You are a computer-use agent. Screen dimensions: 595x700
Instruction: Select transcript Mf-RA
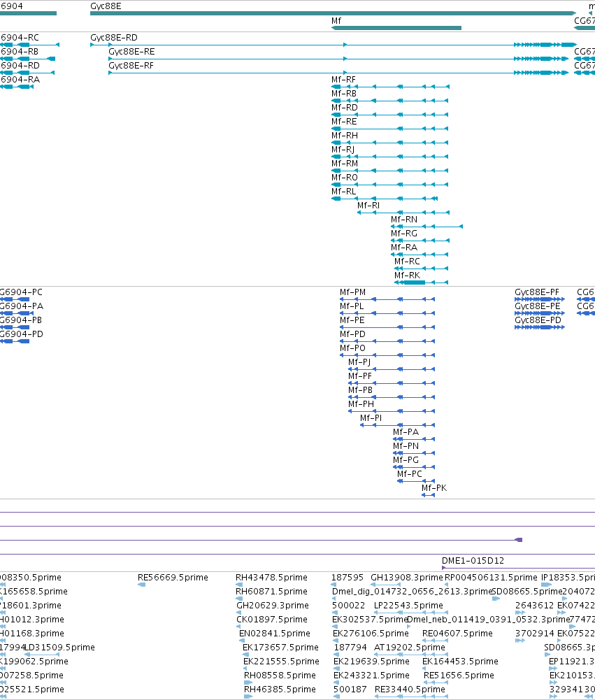(404, 248)
